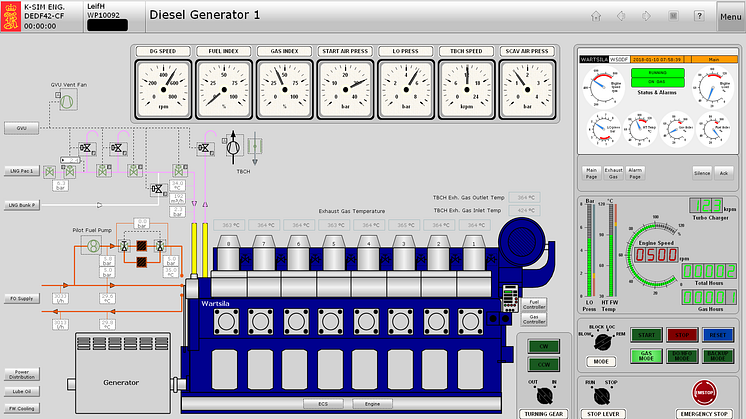This screenshot has height=419, width=746.
Task: Click the local control panel on the engine
Action: click(510, 298)
